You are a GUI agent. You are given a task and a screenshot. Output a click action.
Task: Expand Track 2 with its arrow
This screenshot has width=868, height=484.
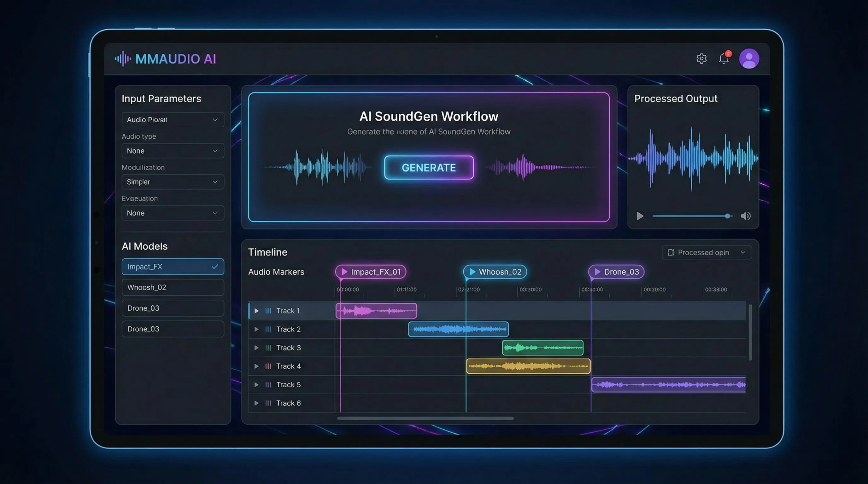[x=256, y=329]
